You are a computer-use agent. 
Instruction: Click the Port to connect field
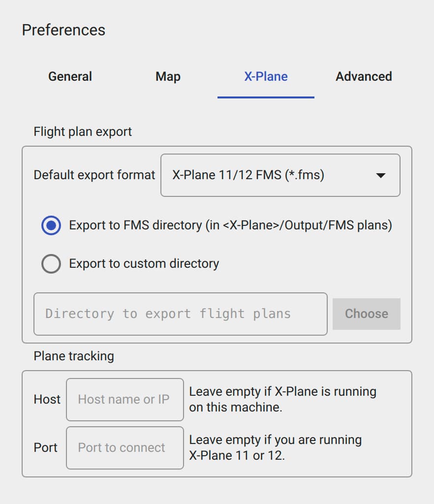click(x=124, y=447)
